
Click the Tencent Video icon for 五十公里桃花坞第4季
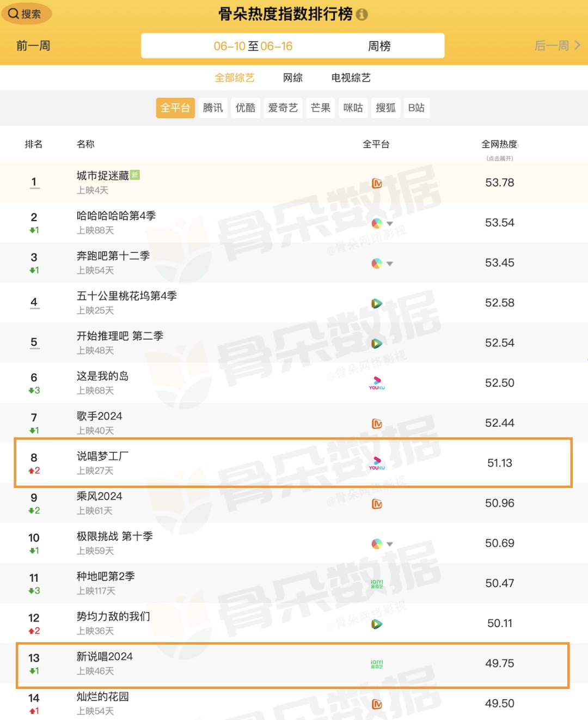click(x=377, y=303)
